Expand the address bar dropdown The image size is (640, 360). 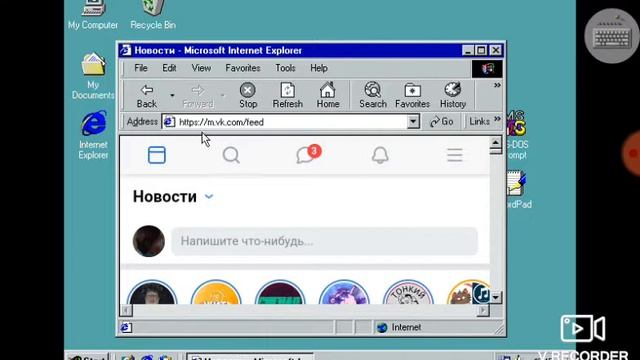click(x=413, y=122)
